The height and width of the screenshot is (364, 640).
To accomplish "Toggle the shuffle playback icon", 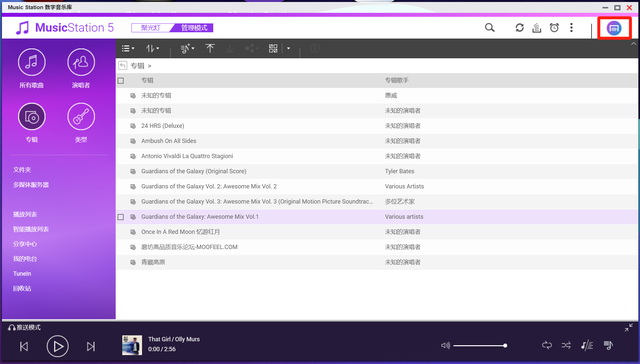I will tap(566, 346).
